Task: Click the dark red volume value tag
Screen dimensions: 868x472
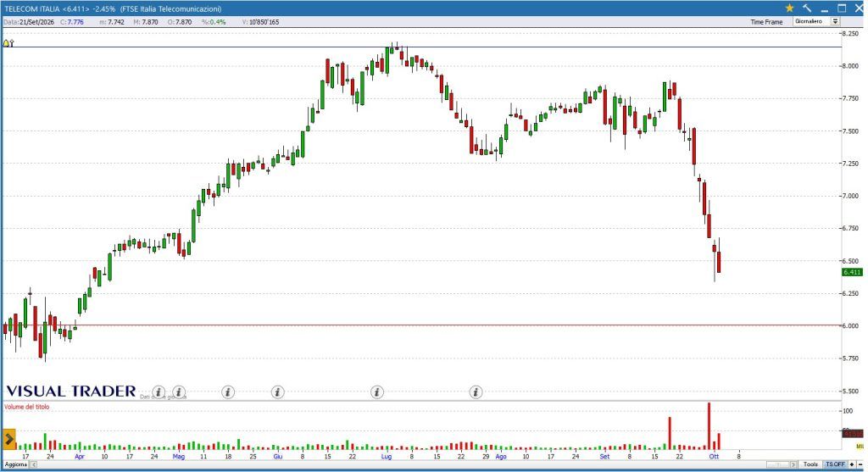Action: [853, 434]
